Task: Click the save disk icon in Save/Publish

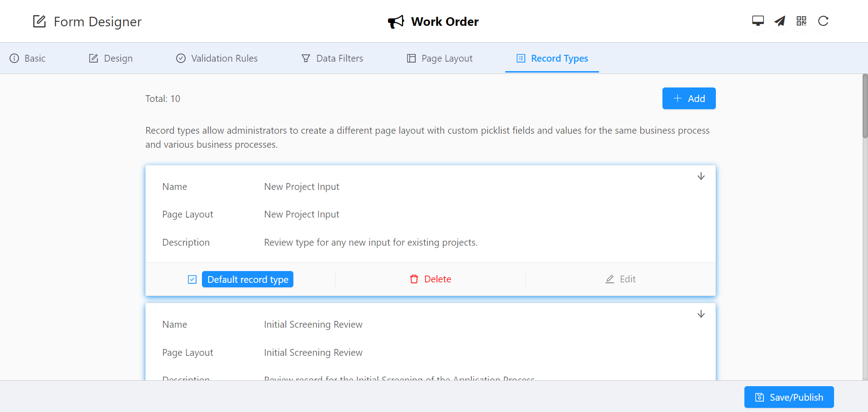Action: [760, 397]
